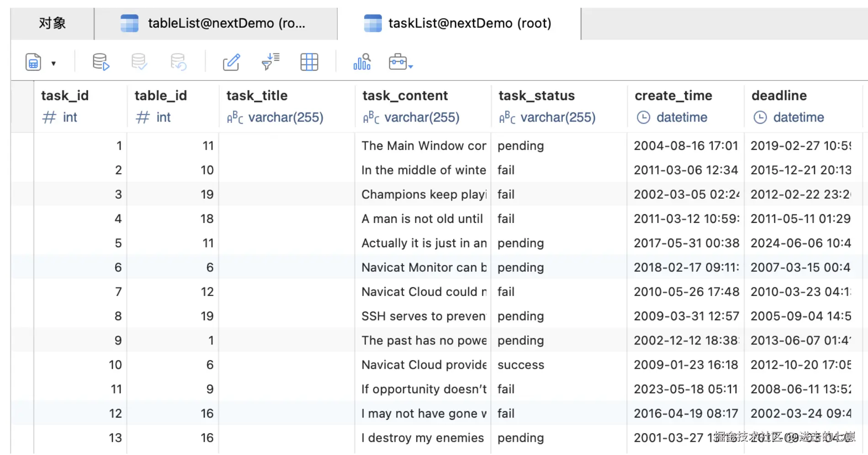Click the task_status column header
This screenshot has height=455, width=868.
[536, 95]
